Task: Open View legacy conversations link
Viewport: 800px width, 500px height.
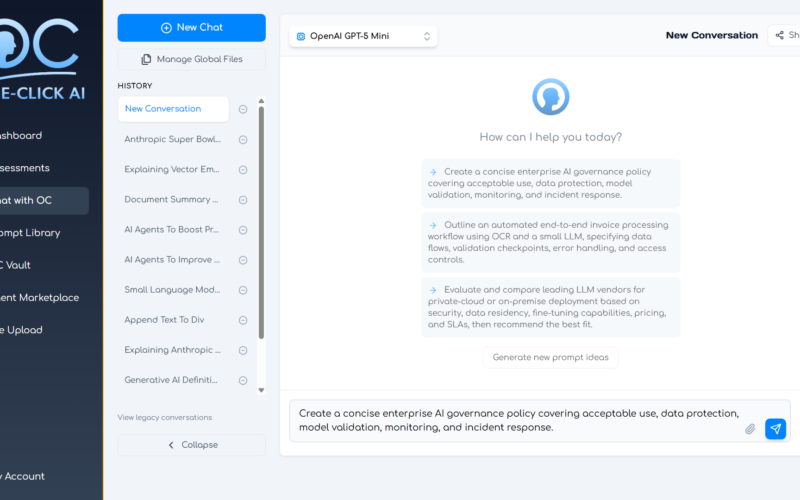Action: coord(164,417)
